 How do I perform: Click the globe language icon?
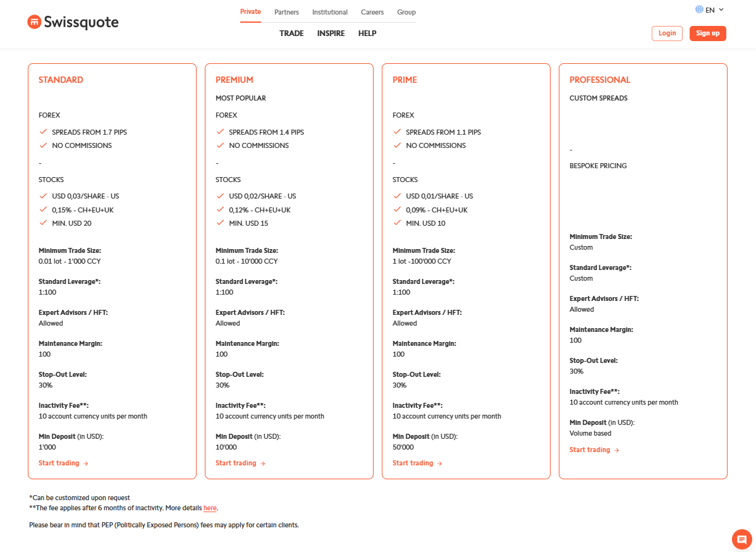point(698,9)
